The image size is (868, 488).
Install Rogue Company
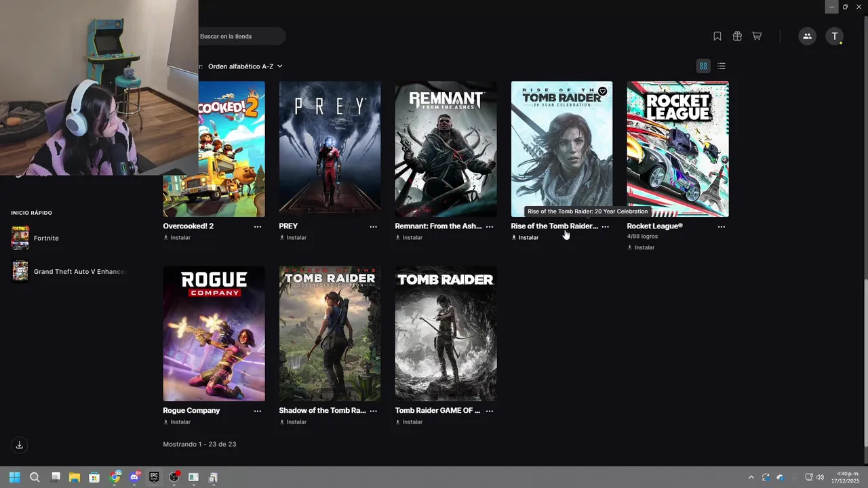pos(177,422)
